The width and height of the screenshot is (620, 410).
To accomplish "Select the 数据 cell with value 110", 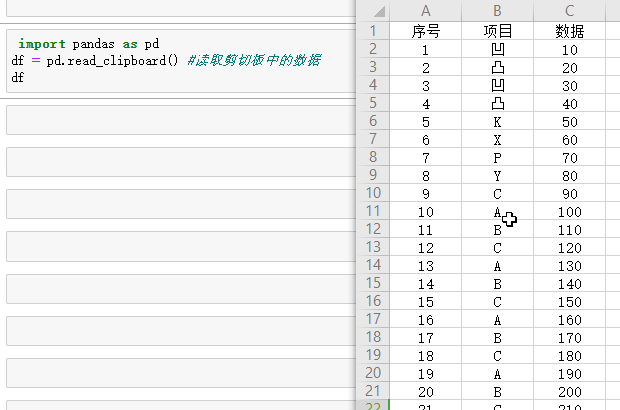I will [x=569, y=230].
